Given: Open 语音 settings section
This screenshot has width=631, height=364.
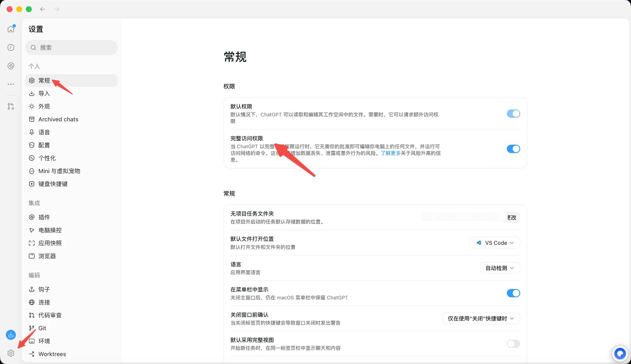Looking at the screenshot, I should click(71, 132).
